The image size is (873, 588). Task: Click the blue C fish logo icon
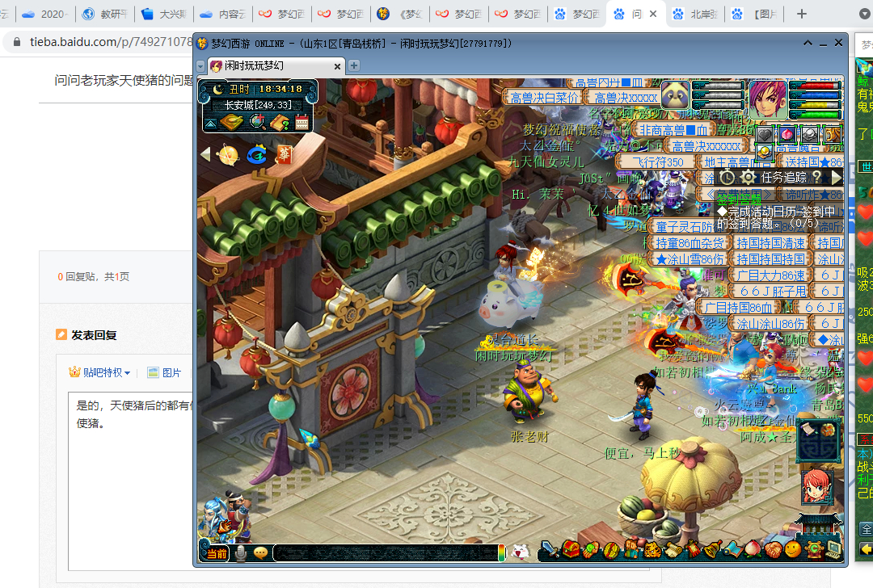257,154
